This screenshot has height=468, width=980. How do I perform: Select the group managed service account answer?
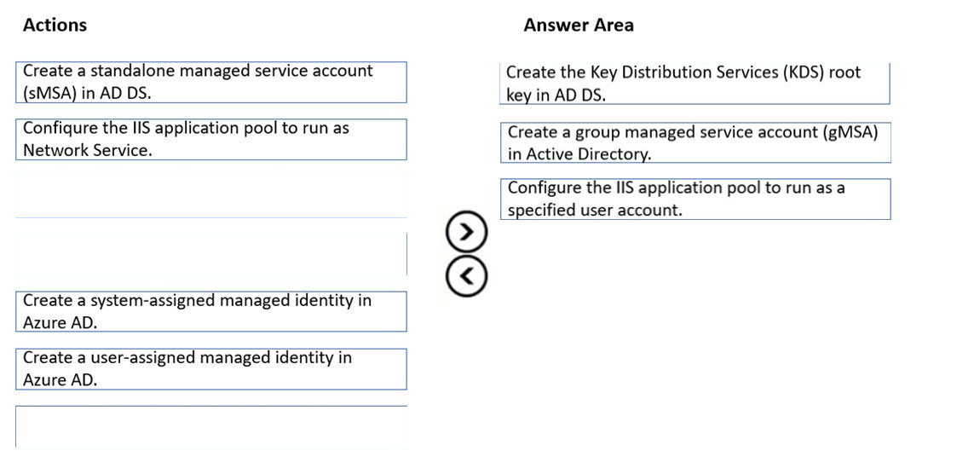click(695, 142)
